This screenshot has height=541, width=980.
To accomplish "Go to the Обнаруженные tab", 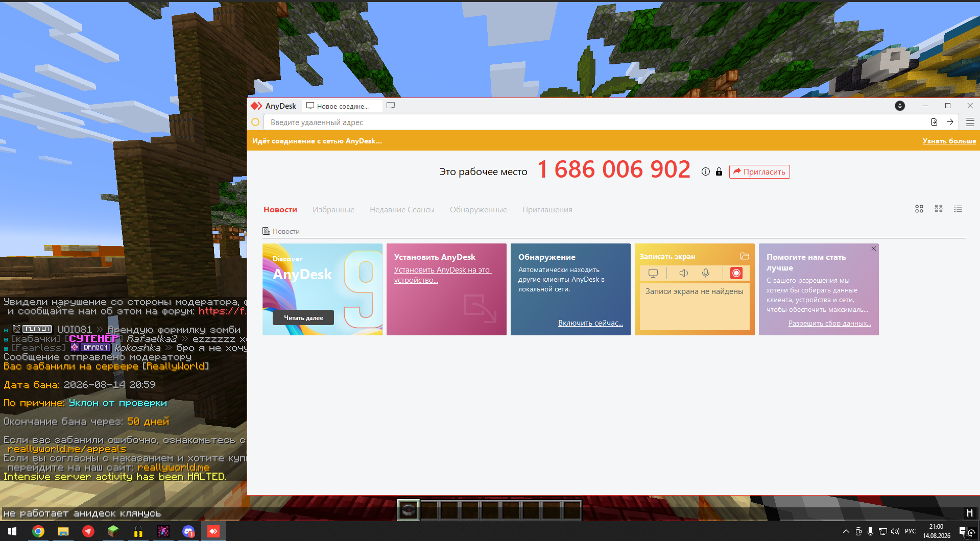I will (479, 209).
